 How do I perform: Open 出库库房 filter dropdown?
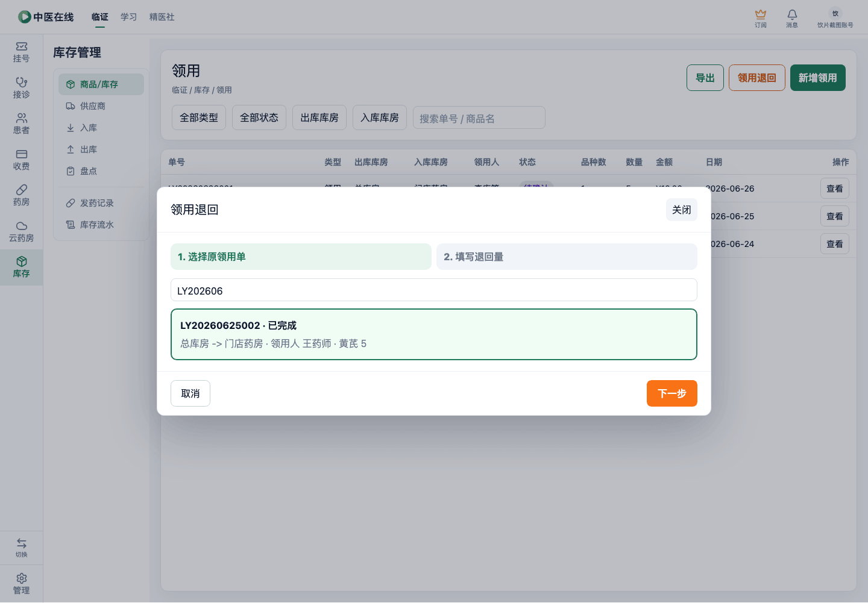coord(319,117)
